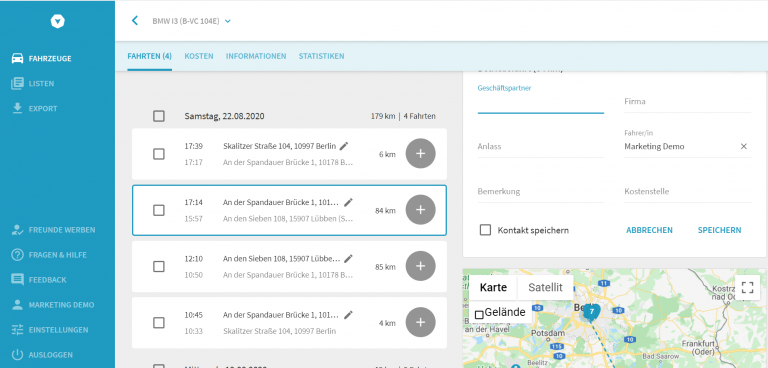Select '179 km | 4 Fahrten' summary text

pyautogui.click(x=403, y=116)
